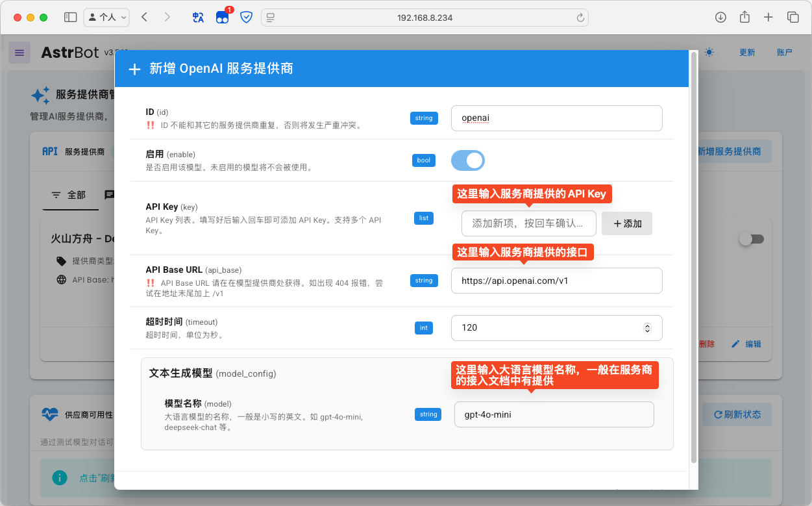Image resolution: width=812 pixels, height=506 pixels.
Task: Click the info icon in the teal banner
Action: pos(60,478)
